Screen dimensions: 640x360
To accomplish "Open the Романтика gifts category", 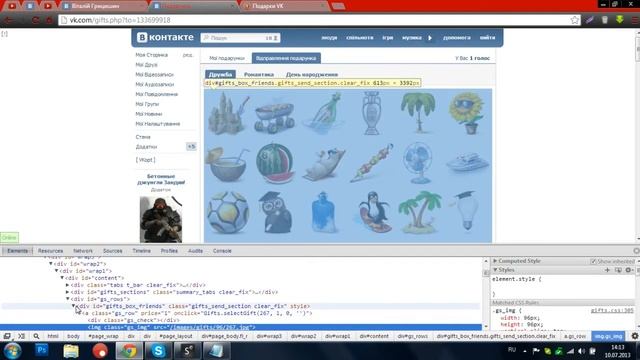I will [x=259, y=75].
